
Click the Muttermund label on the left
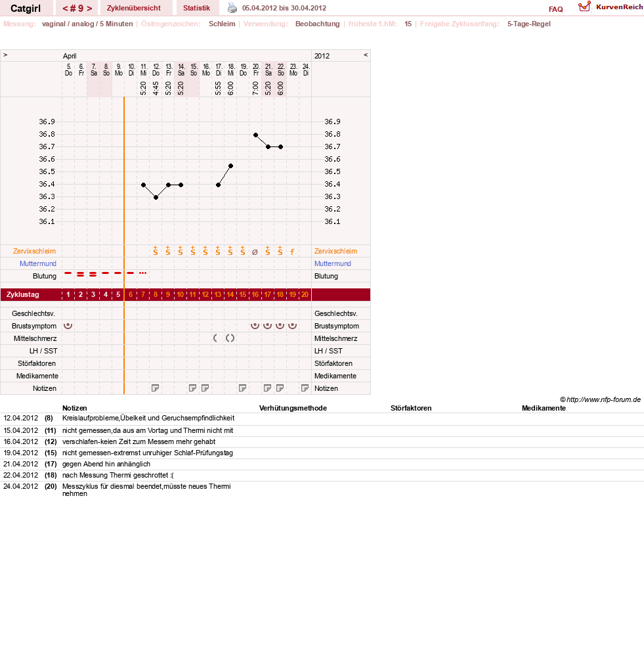point(38,263)
